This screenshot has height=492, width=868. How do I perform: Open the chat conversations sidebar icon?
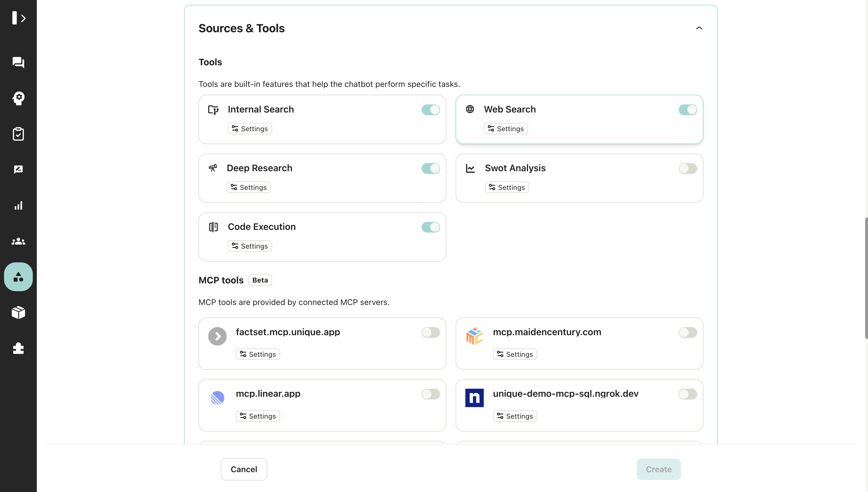tap(18, 62)
